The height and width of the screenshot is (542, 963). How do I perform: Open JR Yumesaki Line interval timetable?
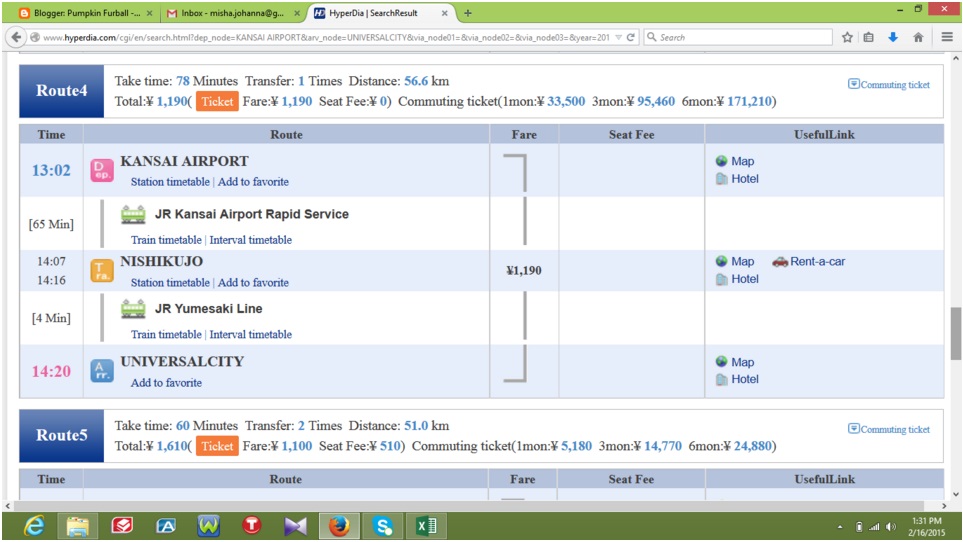250,335
